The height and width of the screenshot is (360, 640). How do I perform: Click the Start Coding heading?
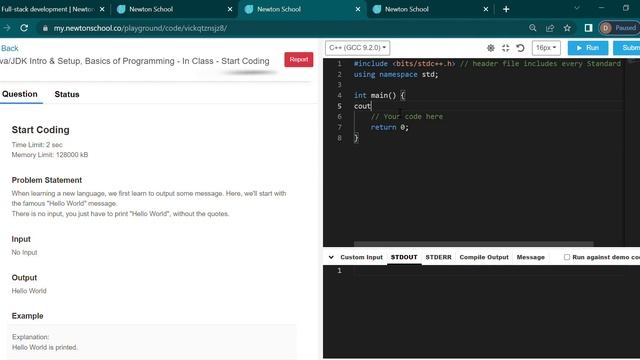(x=40, y=130)
